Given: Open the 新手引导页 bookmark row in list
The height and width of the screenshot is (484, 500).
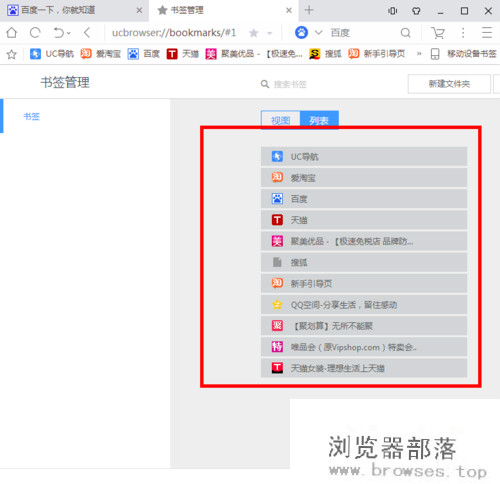Looking at the screenshot, I should click(364, 283).
